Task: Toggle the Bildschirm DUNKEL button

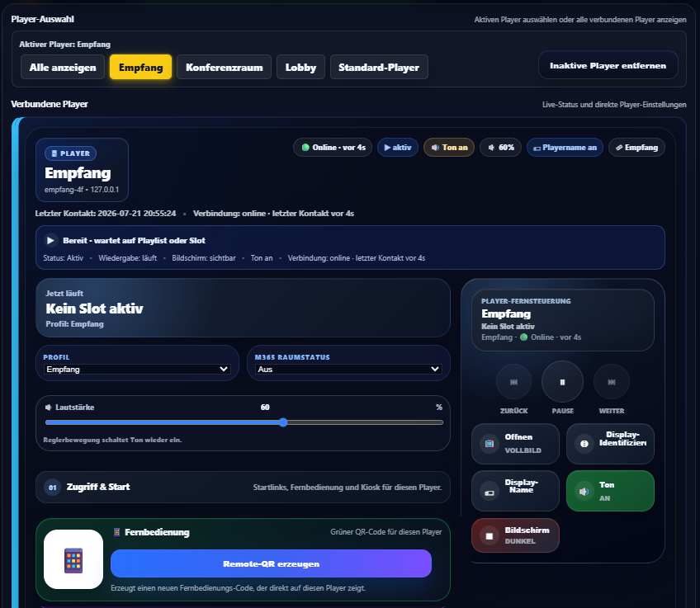Action: [515, 535]
